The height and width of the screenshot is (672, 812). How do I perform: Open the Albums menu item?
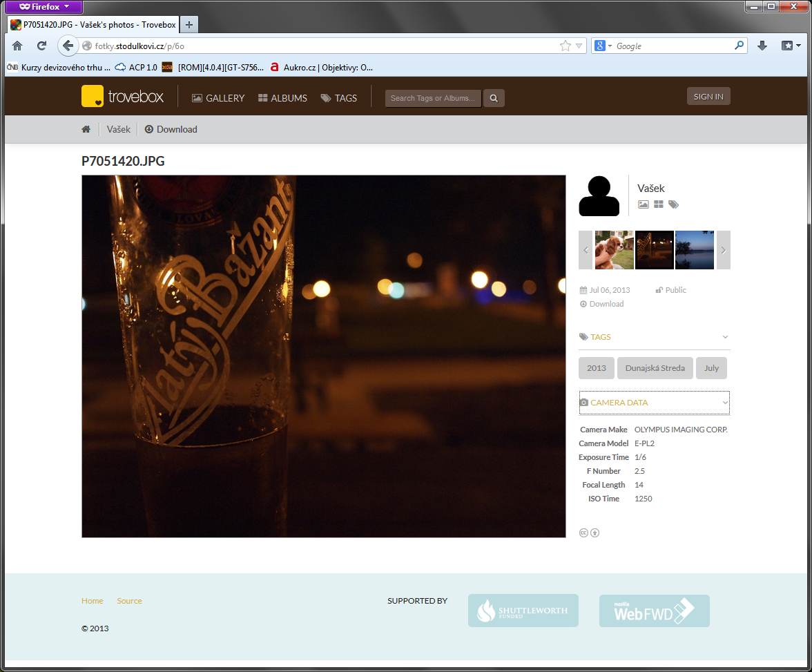[x=283, y=98]
